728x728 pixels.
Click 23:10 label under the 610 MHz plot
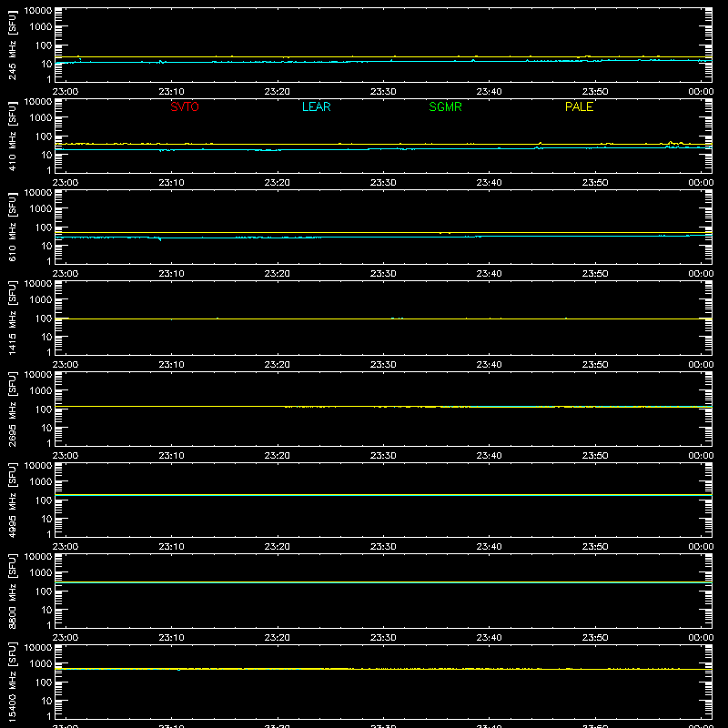[x=171, y=274]
